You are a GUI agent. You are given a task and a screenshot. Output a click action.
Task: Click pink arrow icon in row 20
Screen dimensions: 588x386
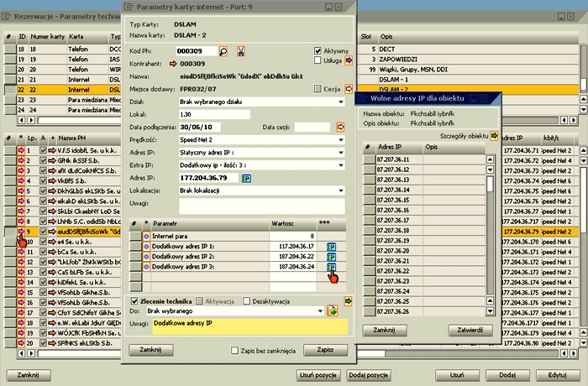(x=21, y=343)
